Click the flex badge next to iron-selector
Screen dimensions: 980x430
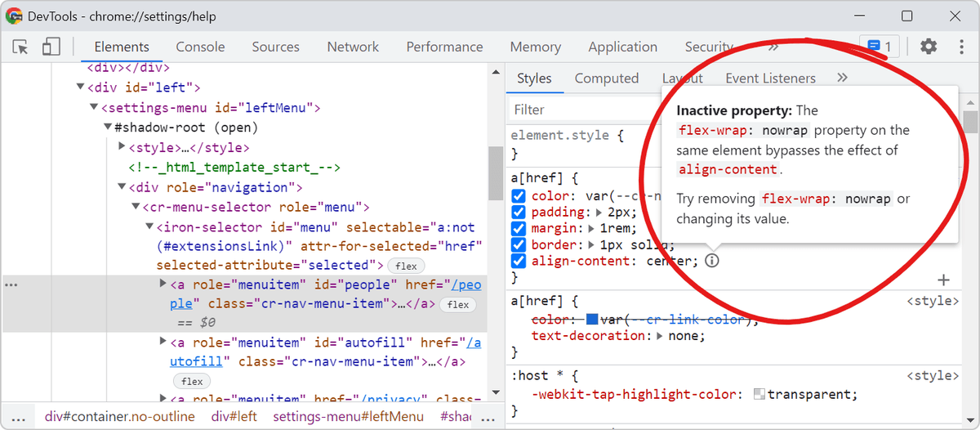(406, 266)
